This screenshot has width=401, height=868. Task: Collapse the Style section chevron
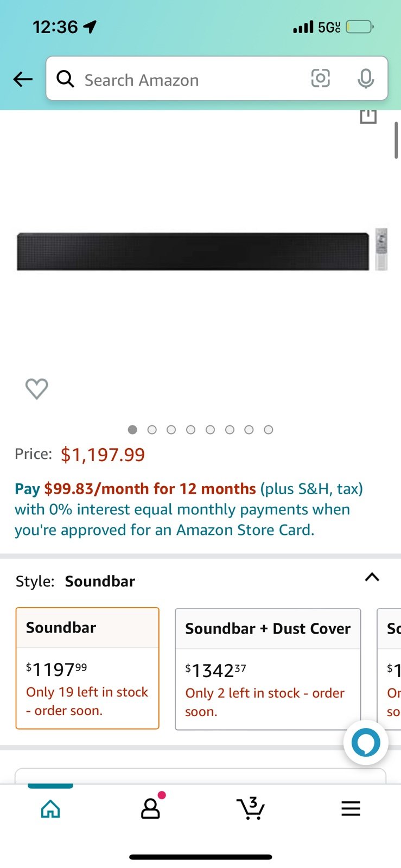pos(372,577)
